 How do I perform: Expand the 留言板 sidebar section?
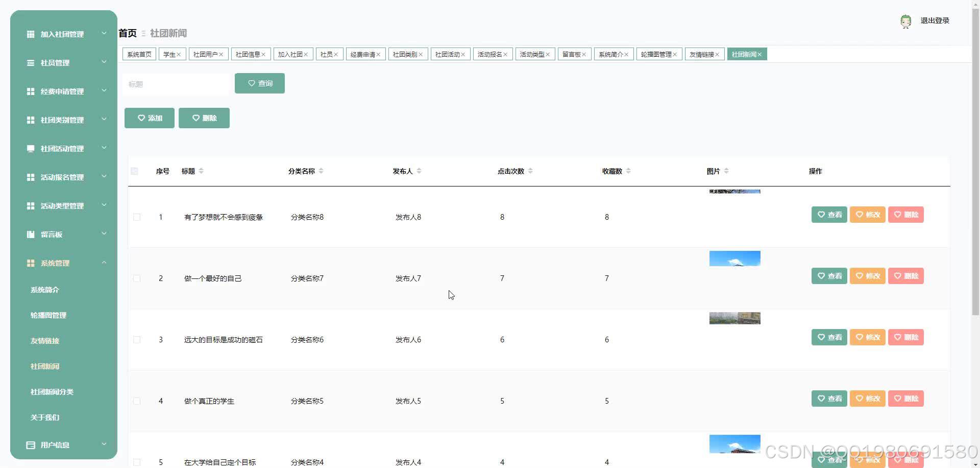pyautogui.click(x=104, y=233)
